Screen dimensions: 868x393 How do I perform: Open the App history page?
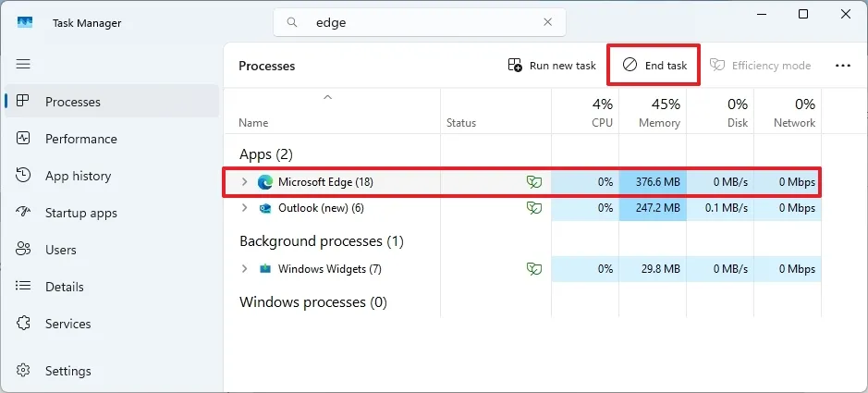click(x=78, y=176)
